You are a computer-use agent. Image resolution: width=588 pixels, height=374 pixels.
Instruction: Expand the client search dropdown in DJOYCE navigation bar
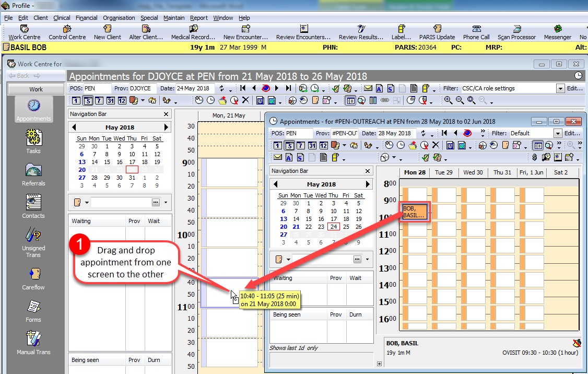(x=166, y=203)
